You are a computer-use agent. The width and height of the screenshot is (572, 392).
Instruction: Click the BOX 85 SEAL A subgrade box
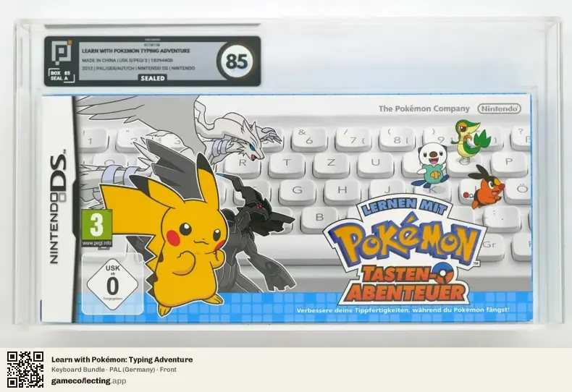click(62, 76)
